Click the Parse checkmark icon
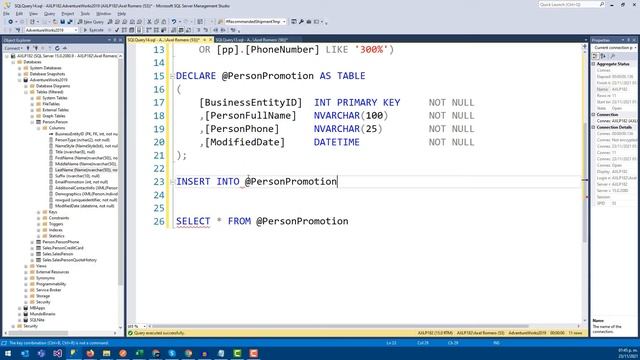This screenshot has width=640, height=360. [117, 30]
